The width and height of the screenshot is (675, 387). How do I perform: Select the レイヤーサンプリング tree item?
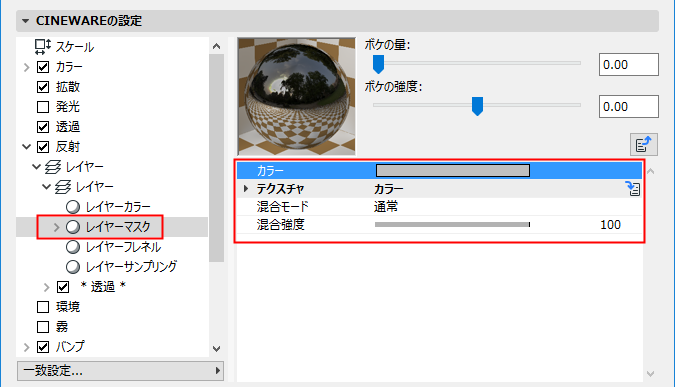(x=131, y=267)
